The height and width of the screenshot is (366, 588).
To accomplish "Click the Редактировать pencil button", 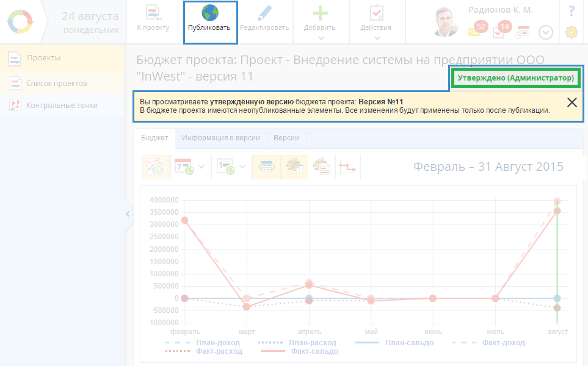I will click(264, 19).
